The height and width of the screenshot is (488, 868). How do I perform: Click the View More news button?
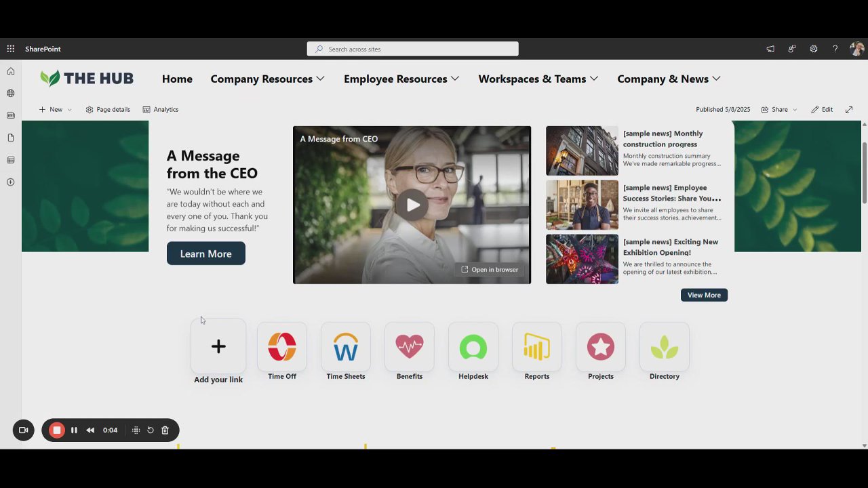click(704, 295)
